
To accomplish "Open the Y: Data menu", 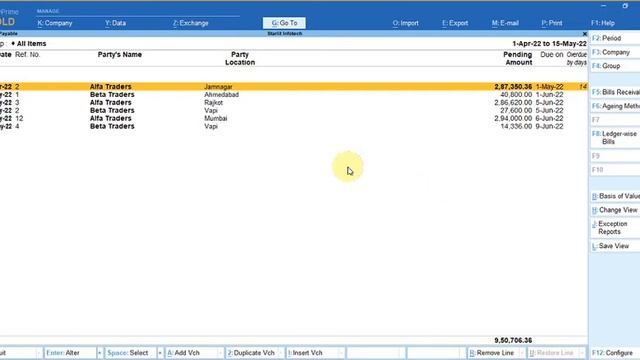I will [x=116, y=23].
